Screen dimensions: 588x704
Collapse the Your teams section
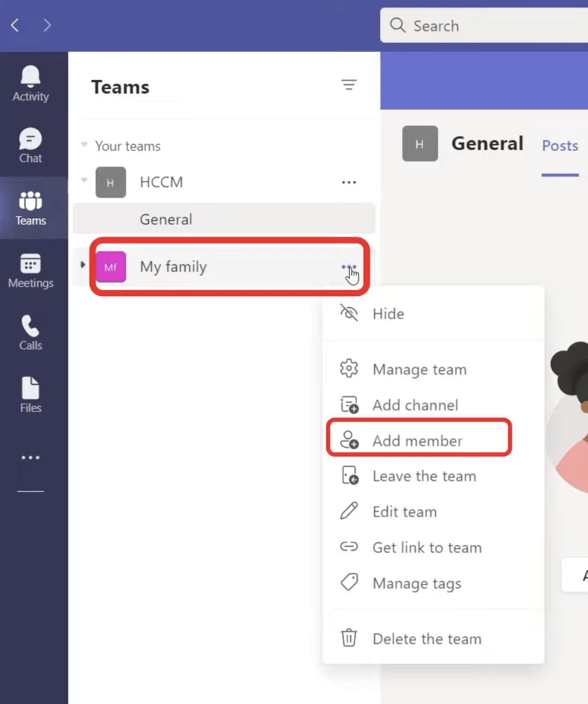(x=84, y=145)
